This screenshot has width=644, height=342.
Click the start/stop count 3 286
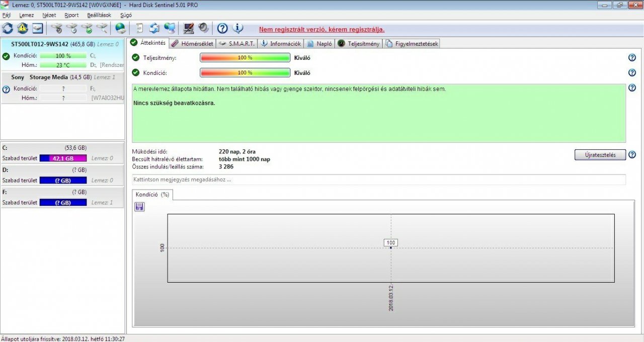point(226,166)
